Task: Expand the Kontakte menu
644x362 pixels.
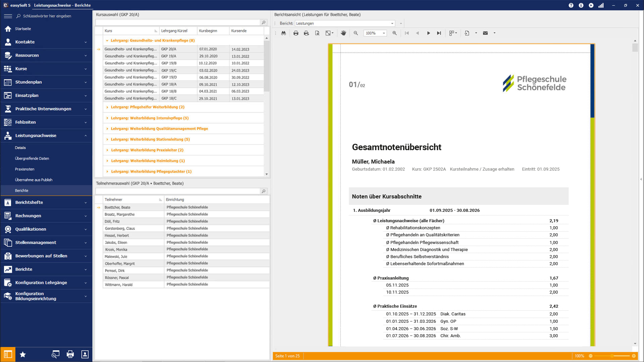Action: point(46,42)
